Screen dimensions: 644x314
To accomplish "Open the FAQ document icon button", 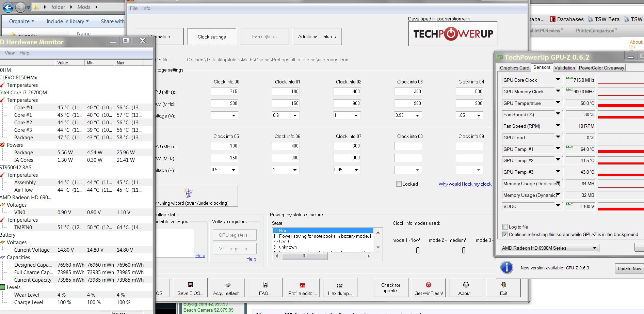I will [x=265, y=288].
